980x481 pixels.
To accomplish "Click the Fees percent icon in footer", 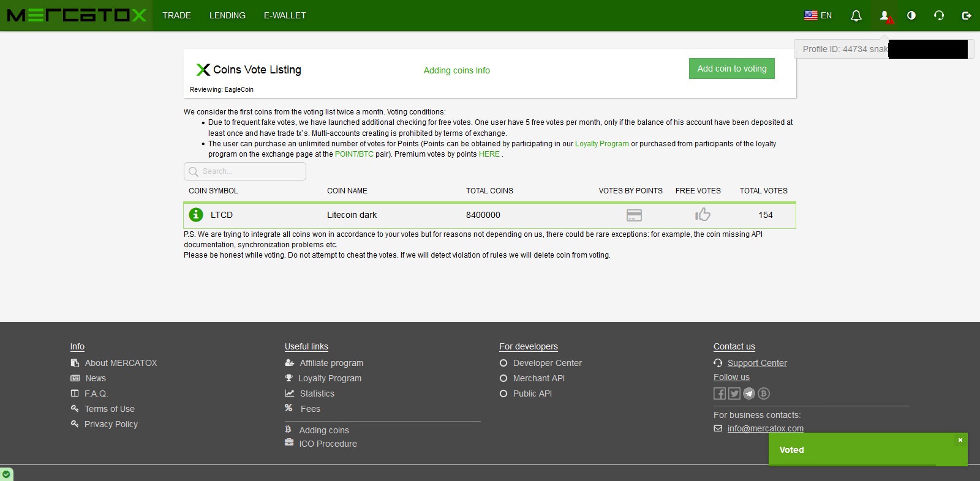I will point(288,408).
